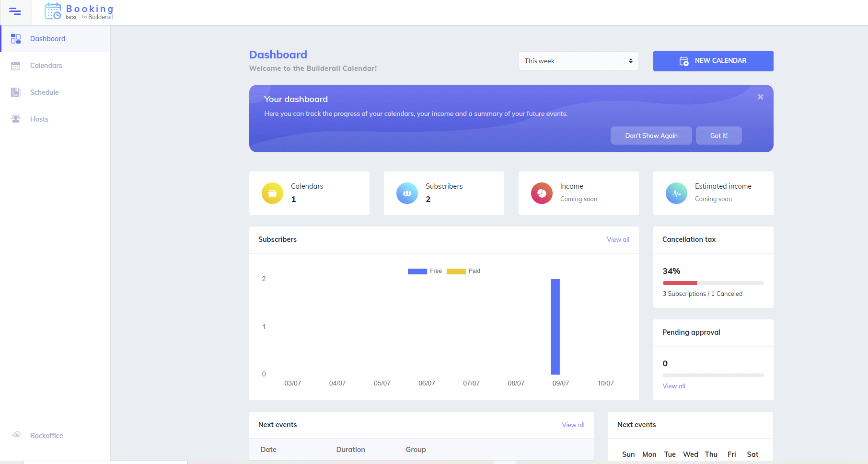Click the Estimated income pulse icon

(x=676, y=193)
